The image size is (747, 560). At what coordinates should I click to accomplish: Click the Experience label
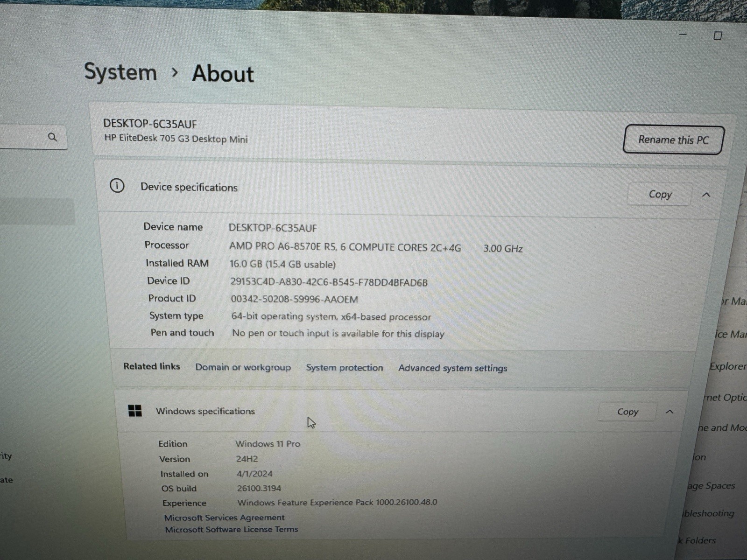(184, 503)
